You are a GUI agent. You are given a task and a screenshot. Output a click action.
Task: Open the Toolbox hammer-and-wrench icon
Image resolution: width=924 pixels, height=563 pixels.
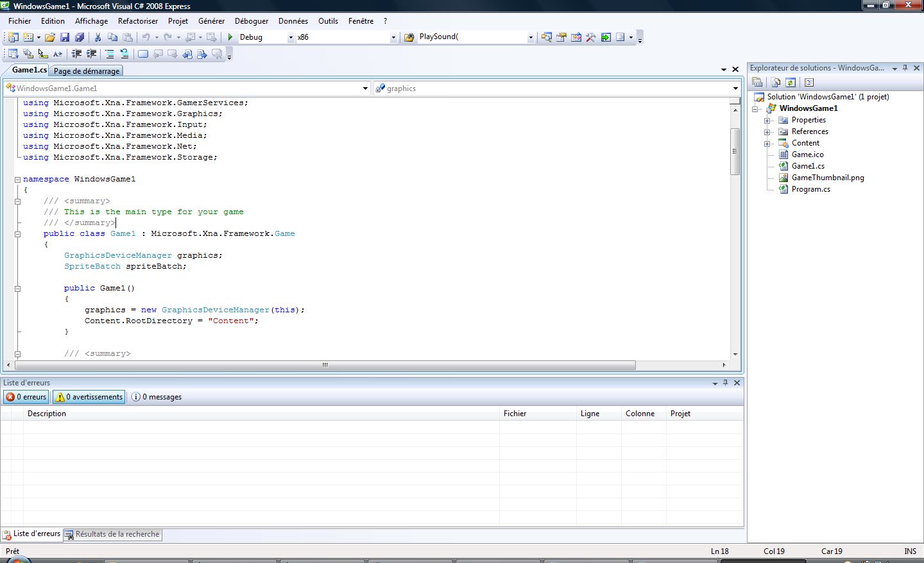pyautogui.click(x=591, y=37)
